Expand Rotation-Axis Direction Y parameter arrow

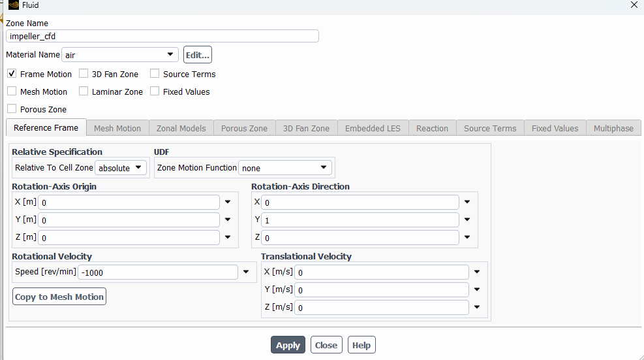[x=467, y=220]
